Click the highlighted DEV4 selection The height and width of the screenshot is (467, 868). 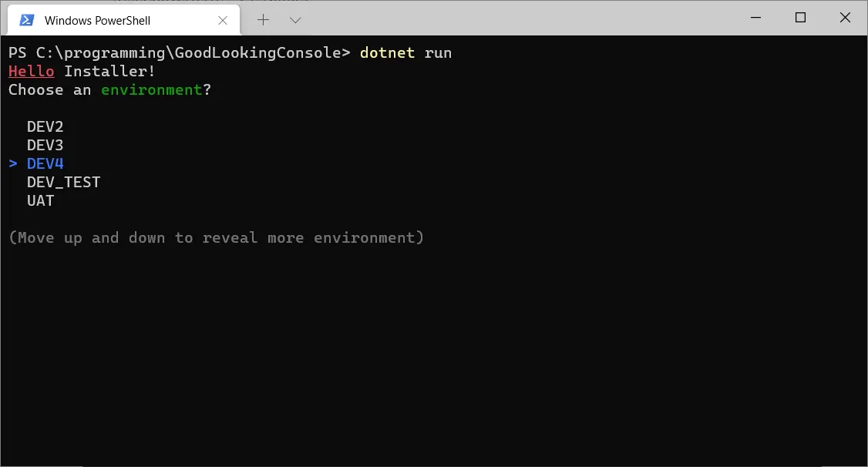(x=45, y=163)
